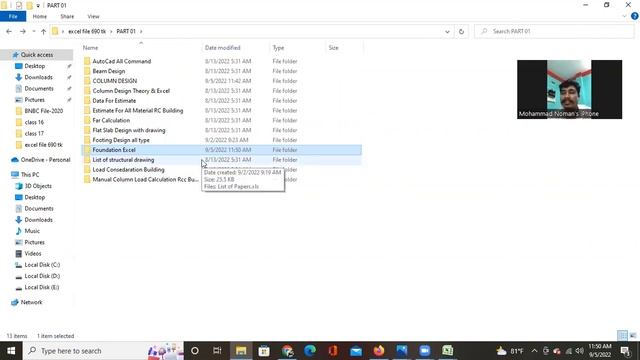Select the COLUMN DESIGN folder

(x=115, y=81)
